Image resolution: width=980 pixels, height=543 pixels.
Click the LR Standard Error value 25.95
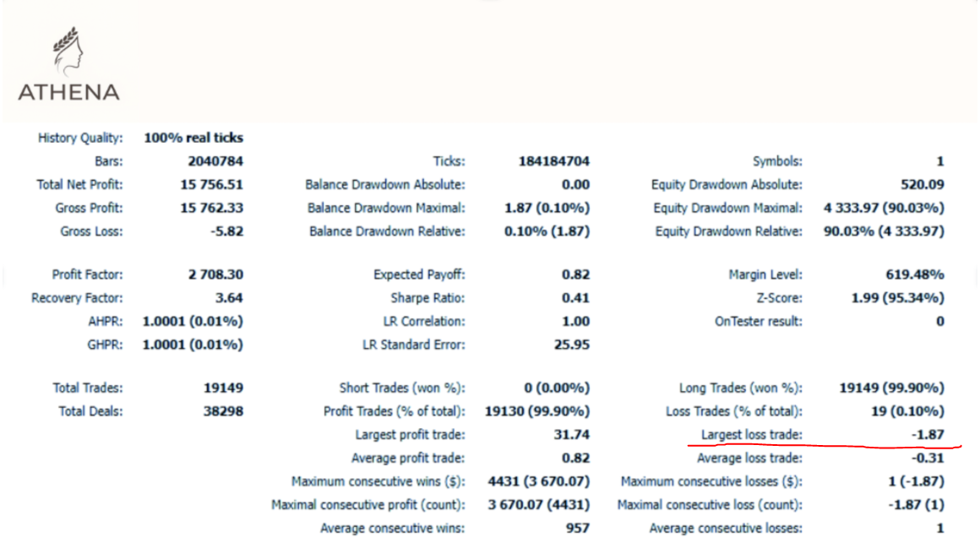[x=573, y=345]
